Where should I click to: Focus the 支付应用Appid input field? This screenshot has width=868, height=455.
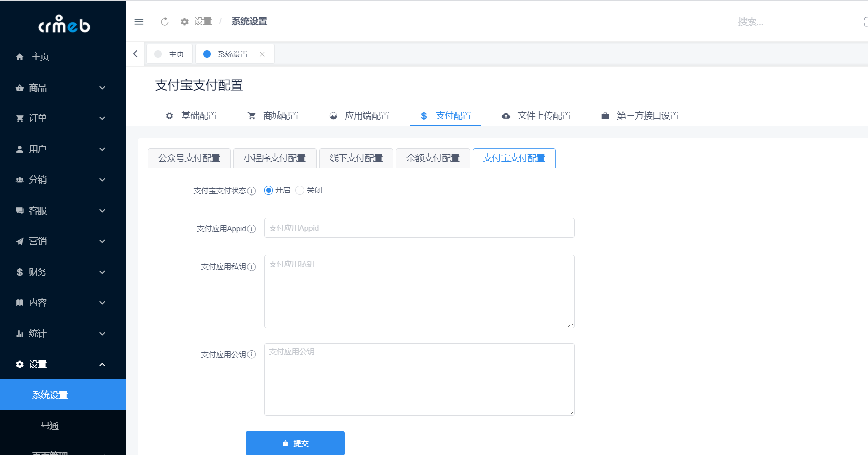(419, 228)
